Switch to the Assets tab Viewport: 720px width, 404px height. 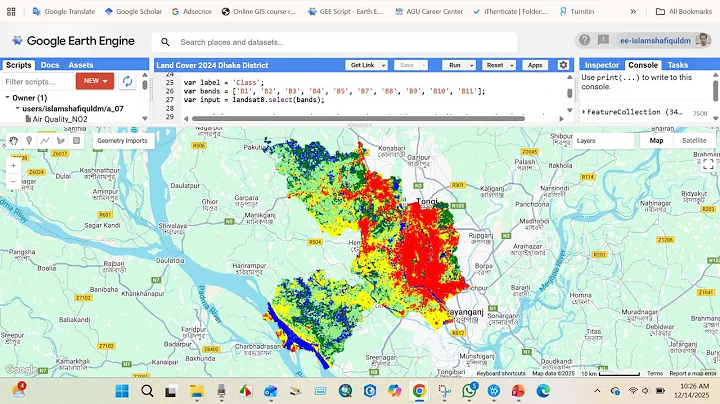(81, 65)
